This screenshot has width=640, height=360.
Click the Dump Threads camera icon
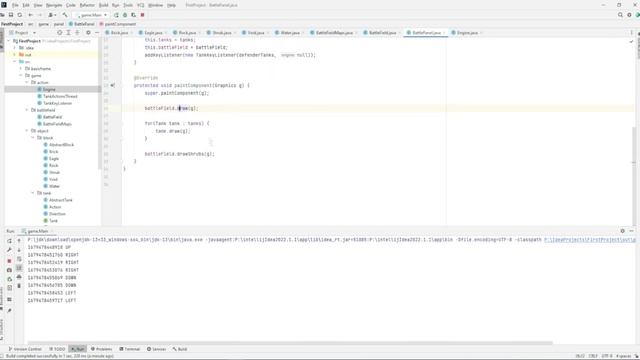(x=9, y=270)
